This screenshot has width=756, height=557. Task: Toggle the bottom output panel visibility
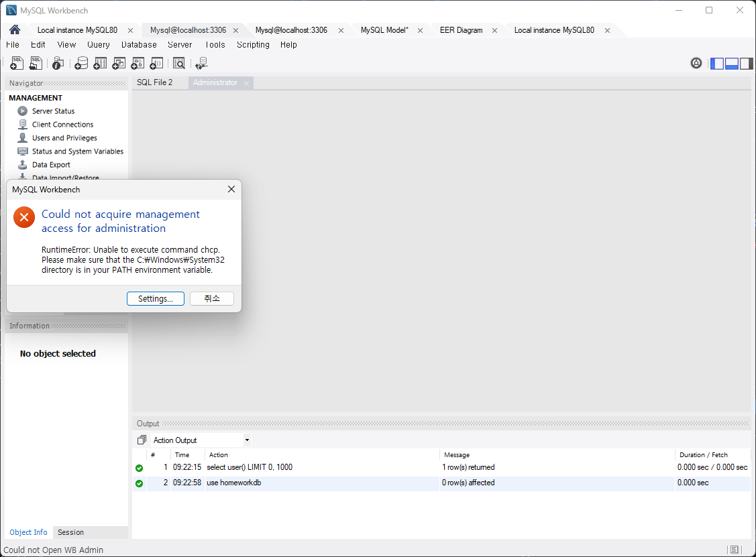[732, 64]
